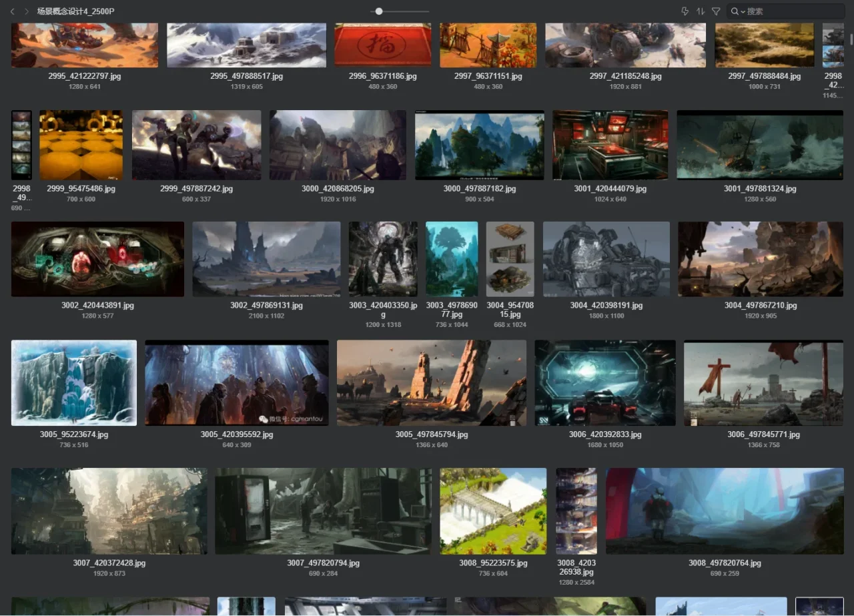Open the funnel filter icon
Screen dimensions: 854x616
(716, 11)
